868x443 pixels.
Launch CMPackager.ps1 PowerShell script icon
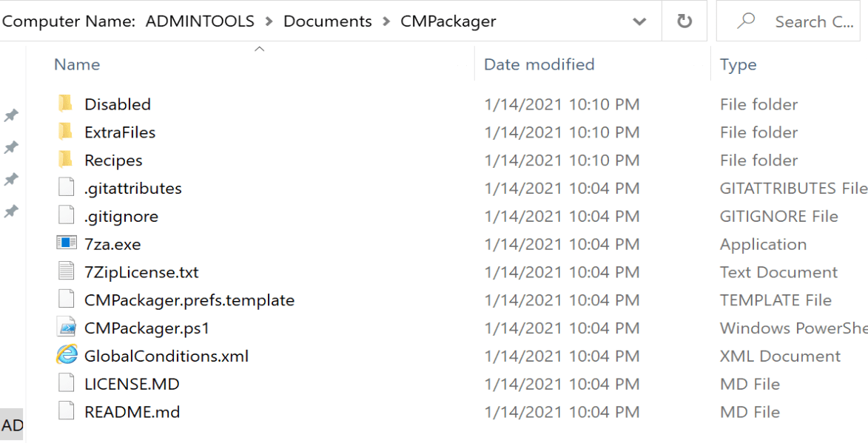click(67, 328)
